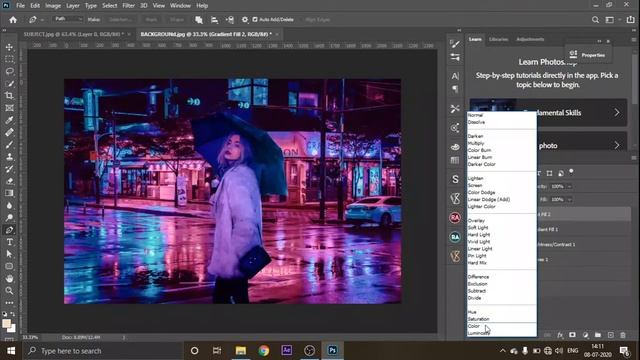Add a layer mask icon
The height and width of the screenshot is (360, 640).
tap(572, 335)
